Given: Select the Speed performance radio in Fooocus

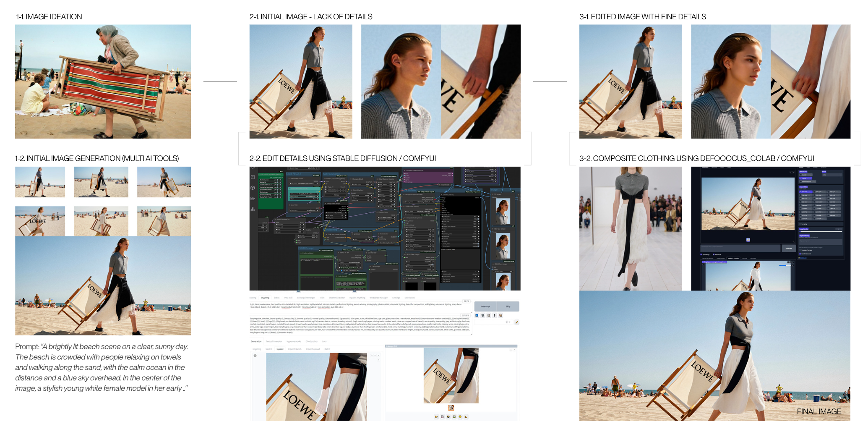Looking at the screenshot, I should click(x=805, y=178).
